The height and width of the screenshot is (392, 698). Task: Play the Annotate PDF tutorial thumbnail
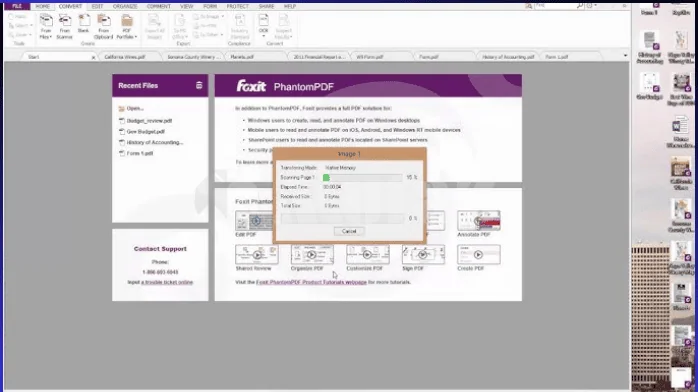479,221
